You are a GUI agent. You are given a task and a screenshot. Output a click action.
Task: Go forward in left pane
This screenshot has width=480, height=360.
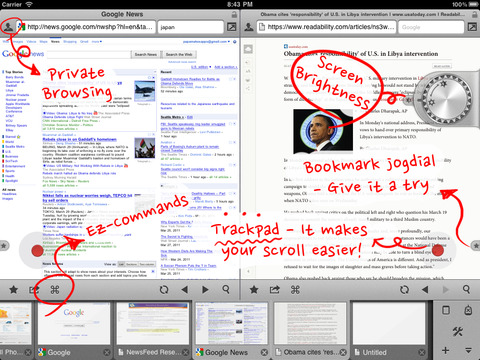click(x=205, y=289)
